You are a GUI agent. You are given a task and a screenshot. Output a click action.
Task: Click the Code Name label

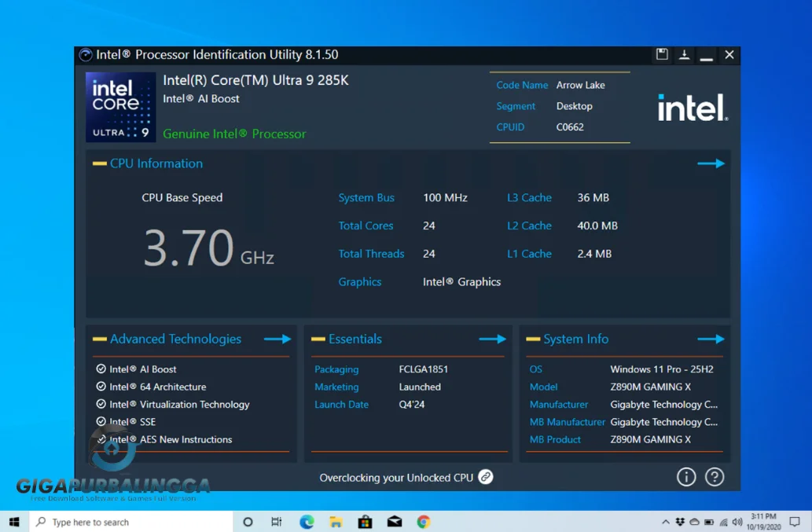pos(522,85)
